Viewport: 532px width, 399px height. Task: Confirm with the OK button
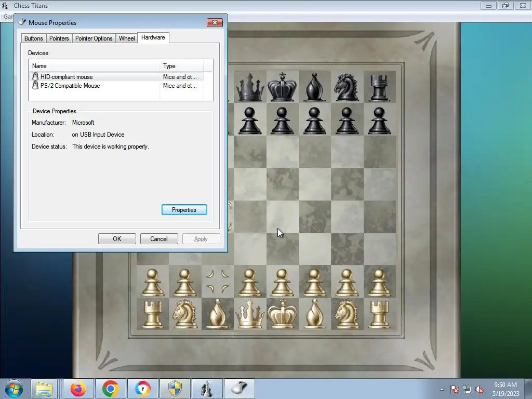[117, 239]
